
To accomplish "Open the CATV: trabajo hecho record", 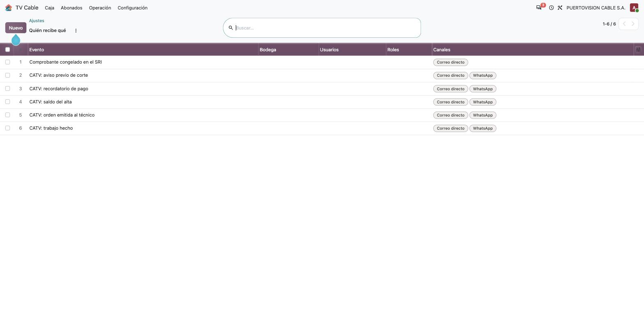I will 51,128.
